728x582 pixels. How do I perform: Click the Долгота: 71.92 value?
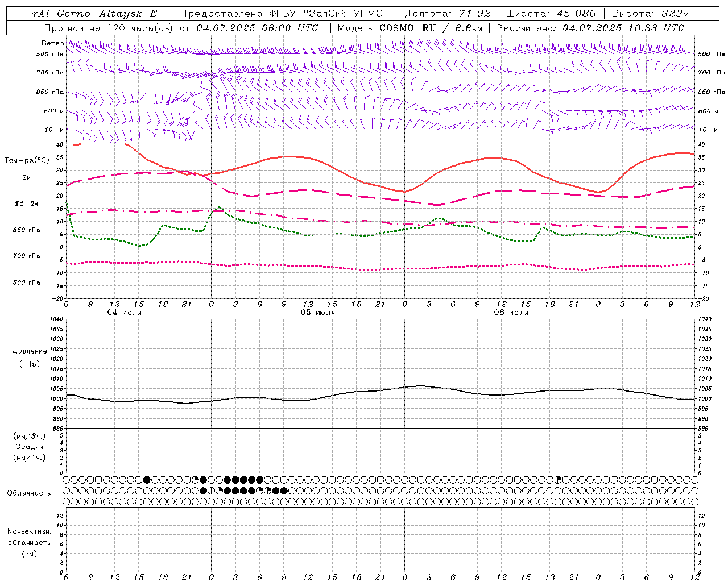448,14
